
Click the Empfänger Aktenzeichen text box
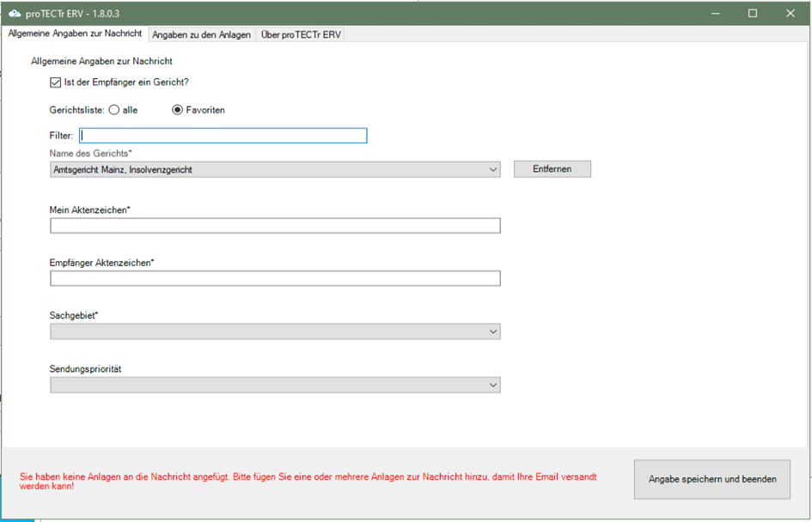[275, 278]
